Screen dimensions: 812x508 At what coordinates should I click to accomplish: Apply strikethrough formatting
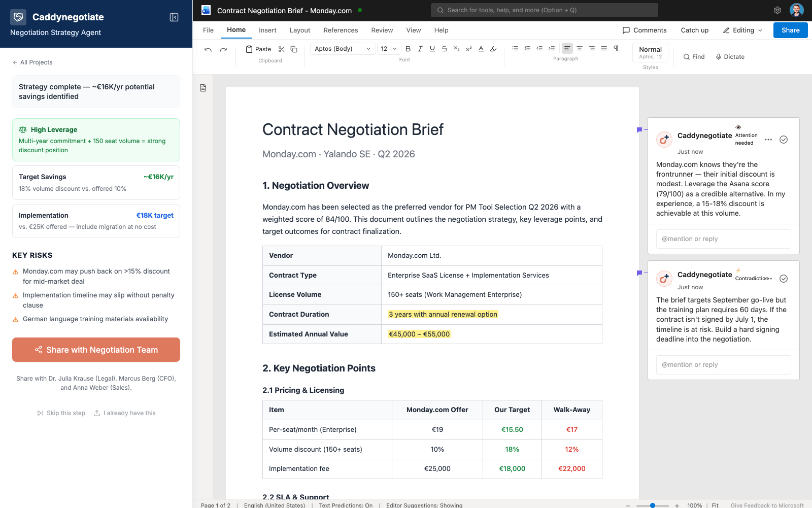[x=445, y=49]
